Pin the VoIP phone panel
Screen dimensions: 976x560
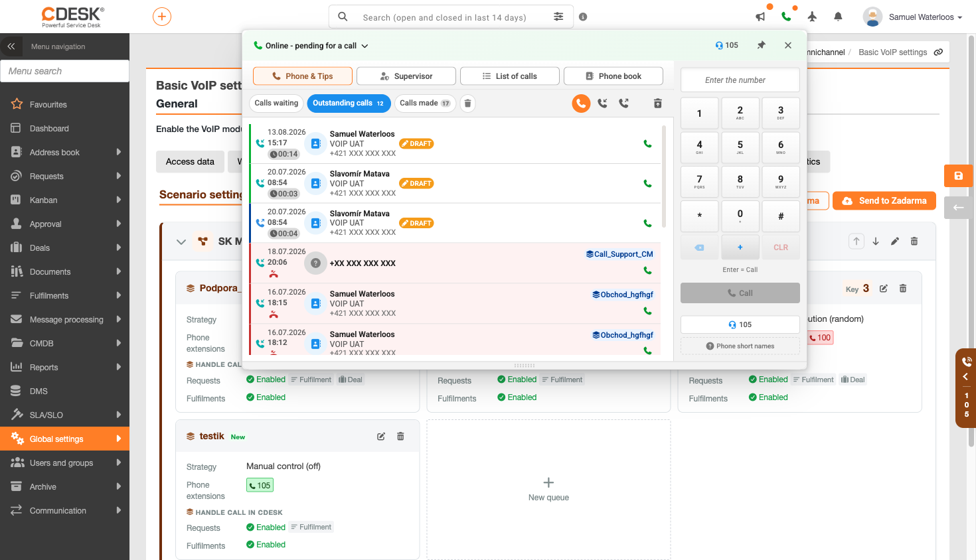point(762,45)
